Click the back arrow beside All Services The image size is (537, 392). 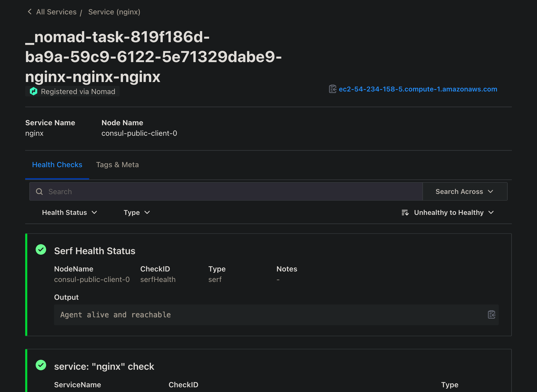(30, 12)
